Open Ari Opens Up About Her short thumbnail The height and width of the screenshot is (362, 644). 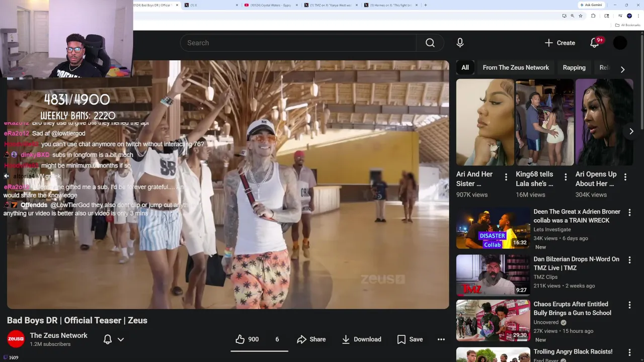coord(604,122)
